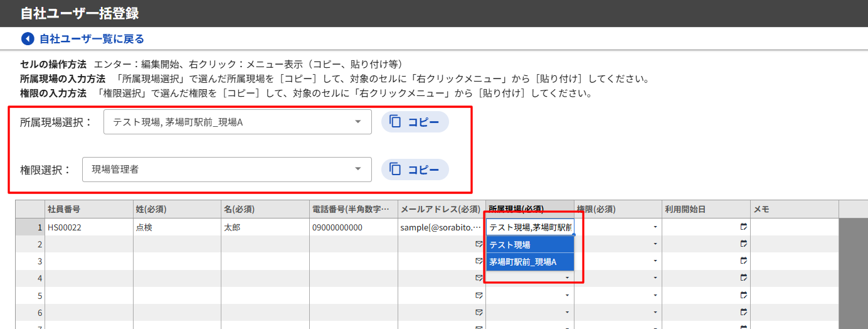Click the back arrow icon beside 自社ユーザー覧に戻る
This screenshot has height=329, width=868.
[x=28, y=39]
